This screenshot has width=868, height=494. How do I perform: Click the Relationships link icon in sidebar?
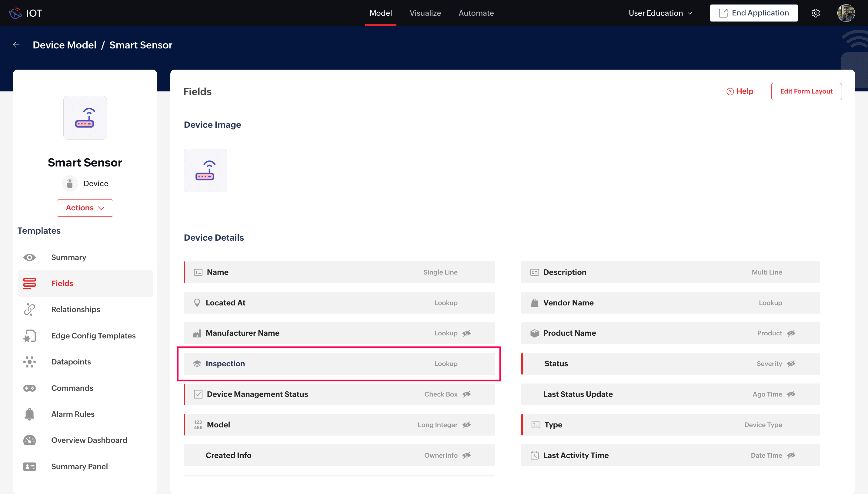point(29,309)
